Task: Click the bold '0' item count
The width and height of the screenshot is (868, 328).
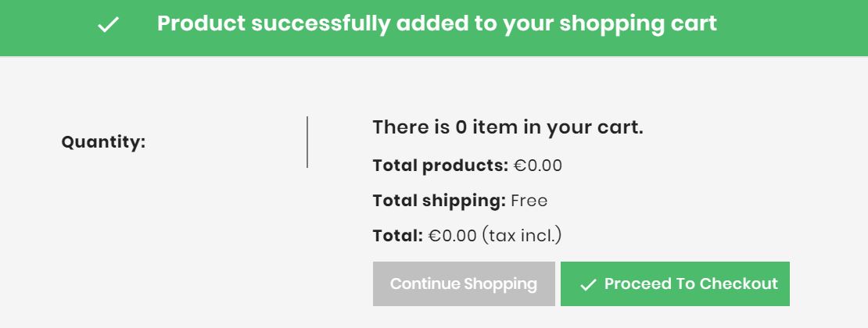Action: tap(461, 128)
